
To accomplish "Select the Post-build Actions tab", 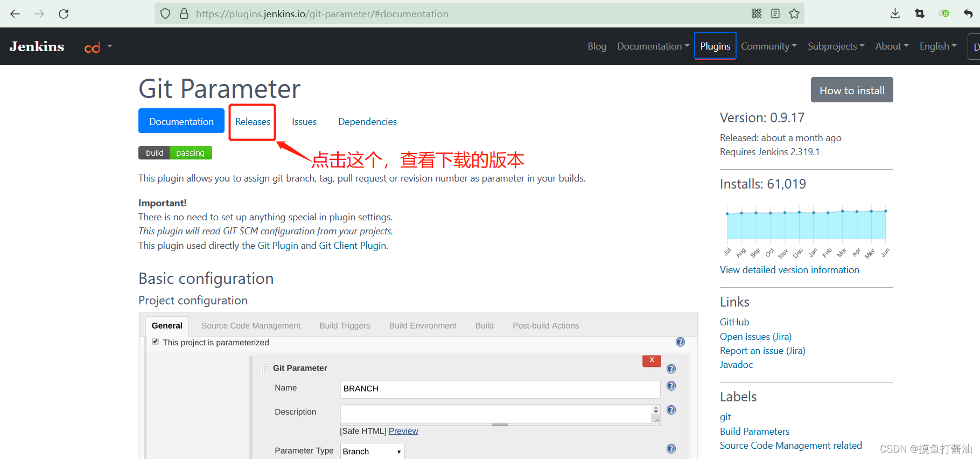I will point(545,326).
